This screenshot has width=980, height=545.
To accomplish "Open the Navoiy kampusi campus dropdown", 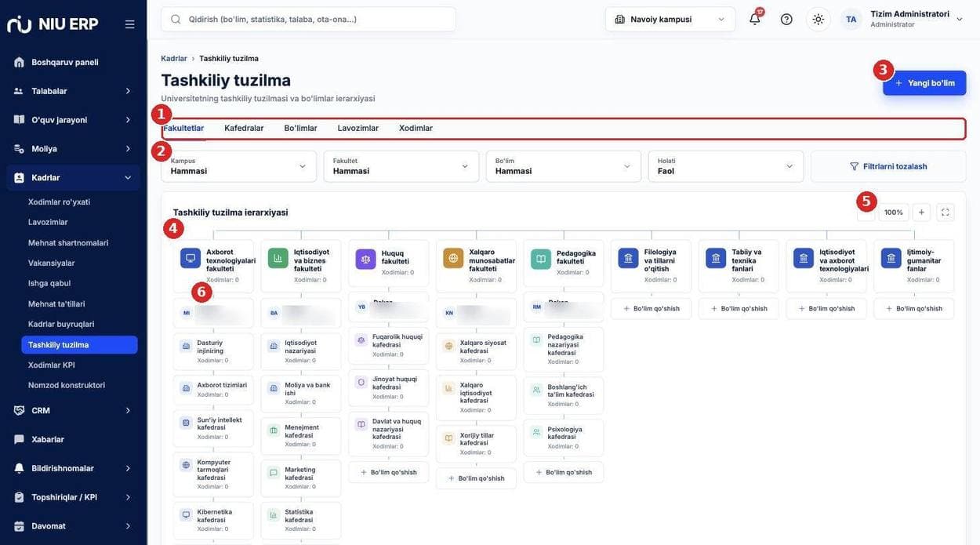I will point(670,19).
